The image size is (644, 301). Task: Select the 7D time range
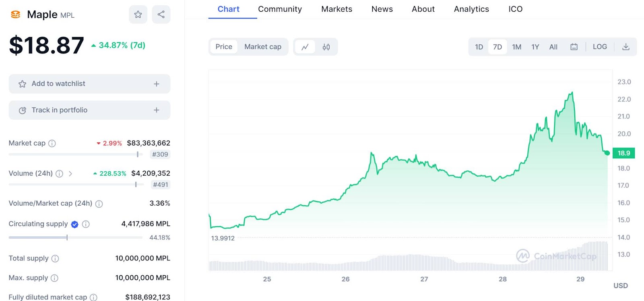[497, 47]
